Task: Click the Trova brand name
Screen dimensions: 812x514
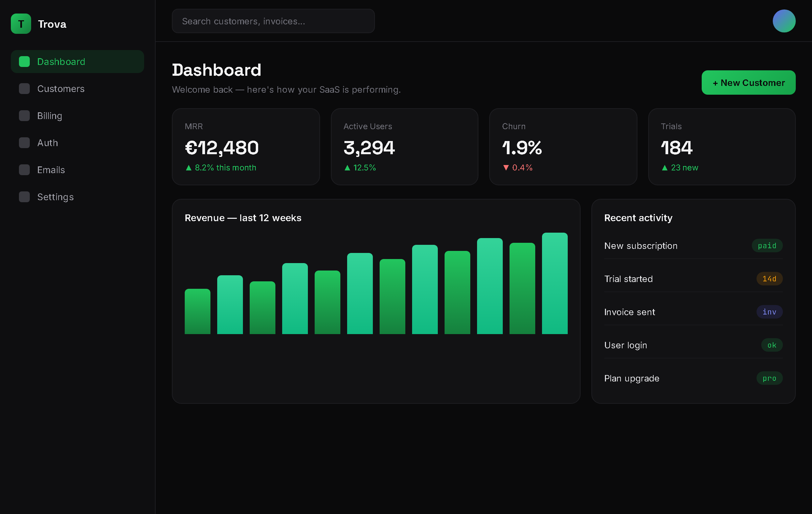Action: (52, 24)
